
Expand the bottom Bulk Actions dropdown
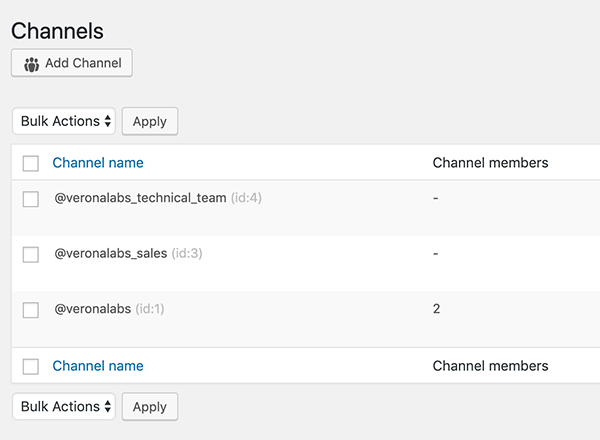[x=64, y=407]
